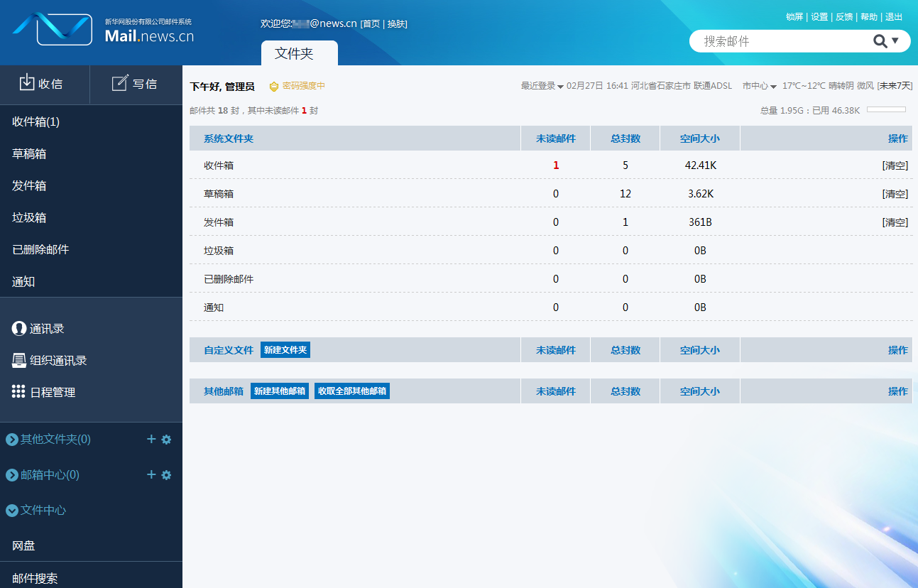The height and width of the screenshot is (588, 918).
Task: Click the 换肤 skin link
Action: [x=396, y=24]
